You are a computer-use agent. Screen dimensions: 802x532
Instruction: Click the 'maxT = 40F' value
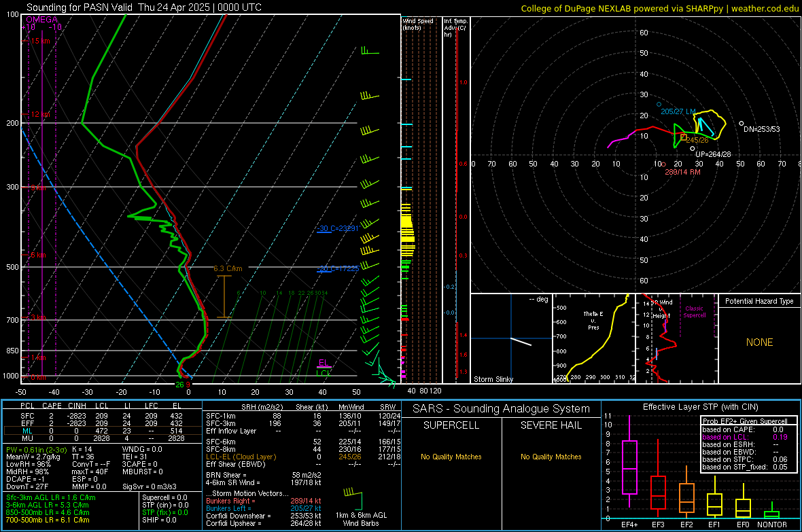[x=90, y=472]
